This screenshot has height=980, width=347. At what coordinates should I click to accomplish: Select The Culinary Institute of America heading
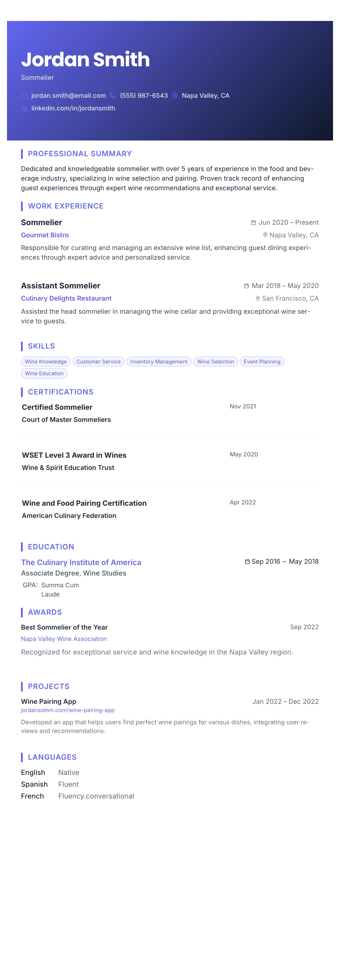pyautogui.click(x=81, y=562)
